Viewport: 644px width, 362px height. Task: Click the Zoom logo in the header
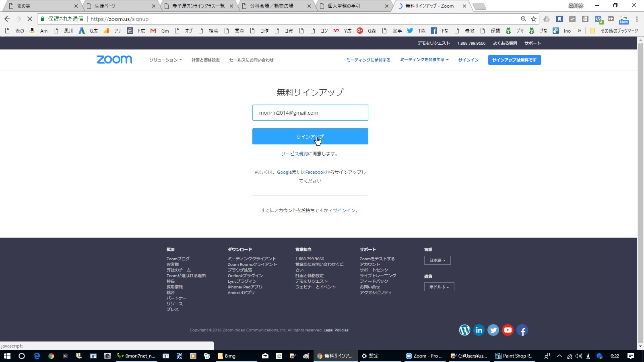[x=114, y=60]
